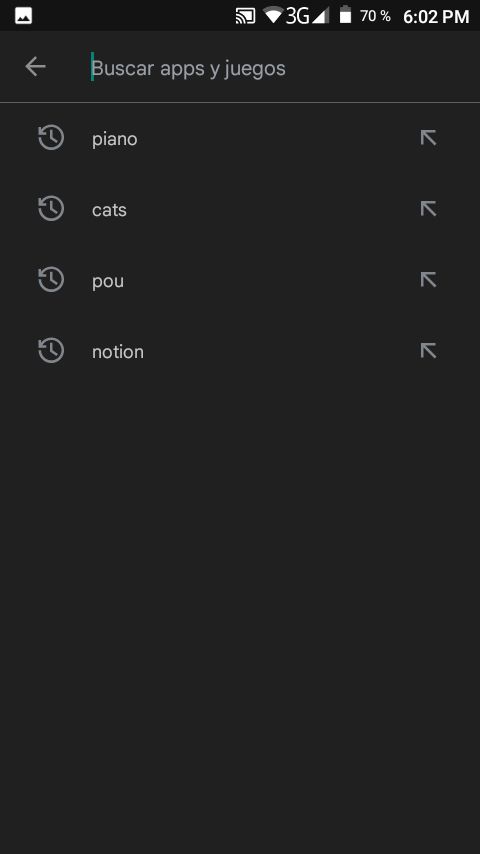Go back using the arrow icon
The height and width of the screenshot is (854, 480).
[35, 67]
